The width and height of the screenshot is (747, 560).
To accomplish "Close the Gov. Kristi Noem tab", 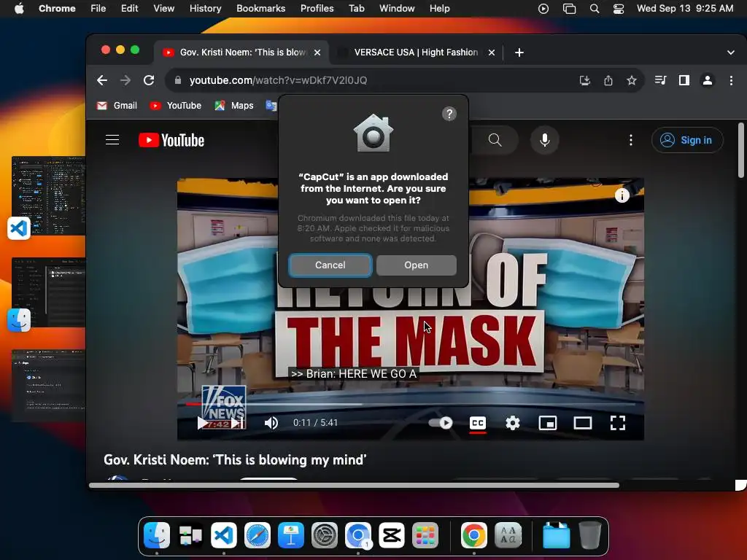I will pyautogui.click(x=317, y=52).
